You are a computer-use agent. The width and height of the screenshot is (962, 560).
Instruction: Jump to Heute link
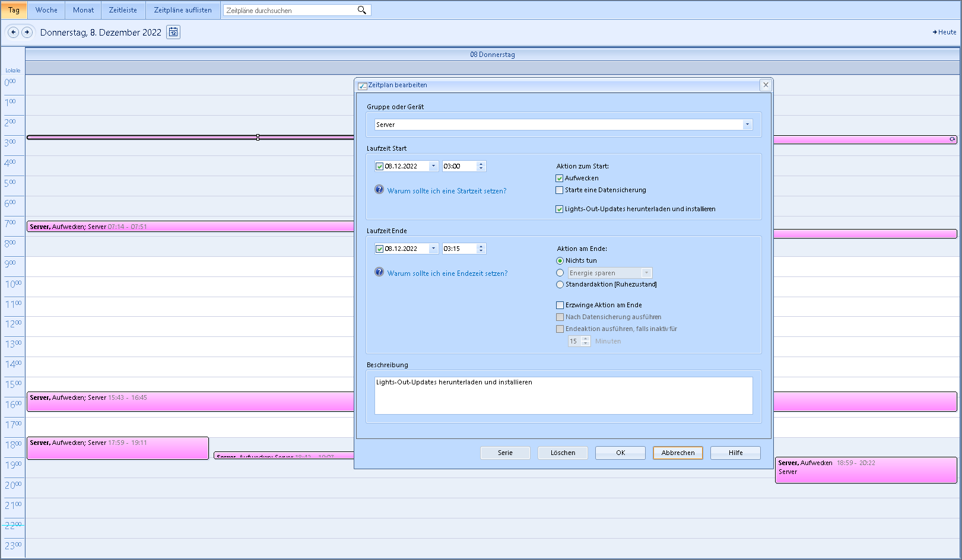pyautogui.click(x=944, y=32)
